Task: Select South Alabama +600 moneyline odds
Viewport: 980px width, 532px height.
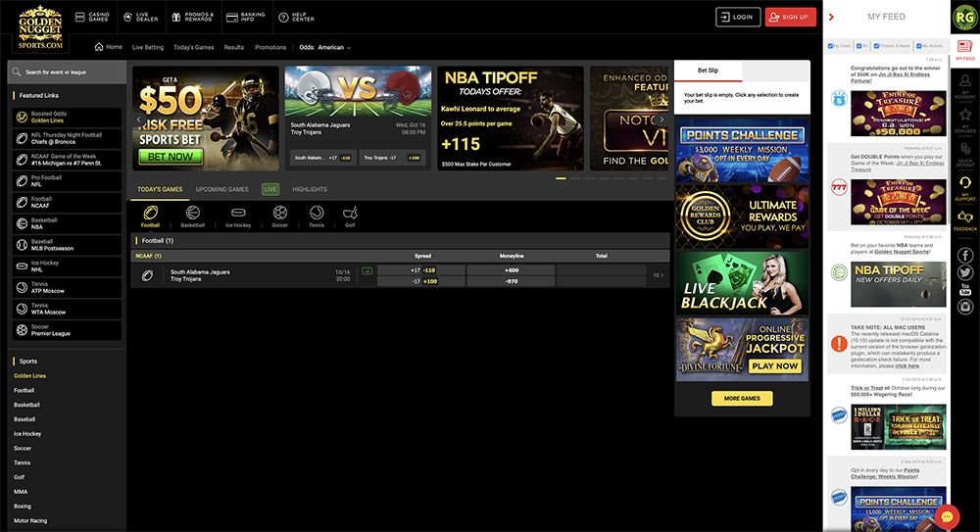Action: pos(511,270)
